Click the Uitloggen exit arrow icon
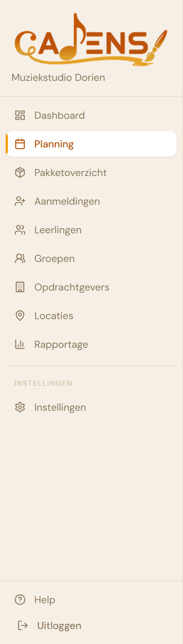Screen dimensions: 183x644 click(x=23, y=625)
